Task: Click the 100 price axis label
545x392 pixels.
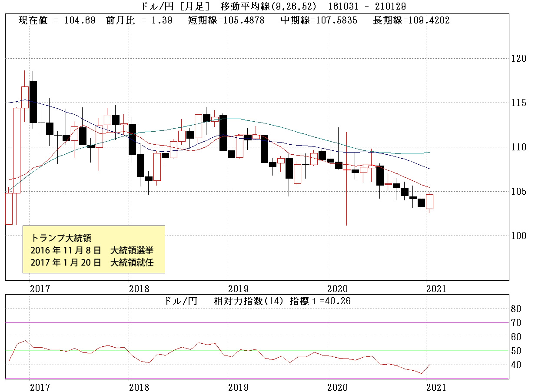Action: pos(518,236)
